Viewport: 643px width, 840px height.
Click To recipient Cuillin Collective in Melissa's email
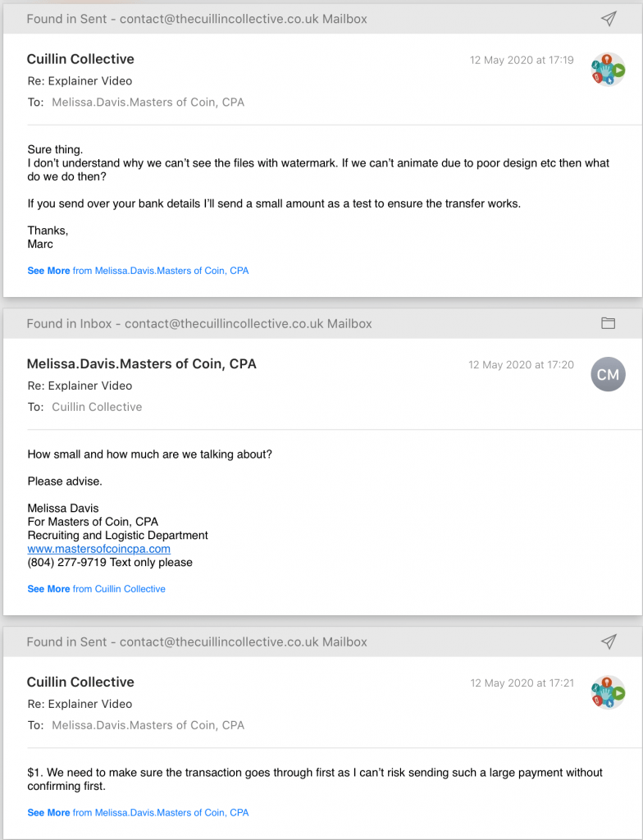pyautogui.click(x=97, y=407)
